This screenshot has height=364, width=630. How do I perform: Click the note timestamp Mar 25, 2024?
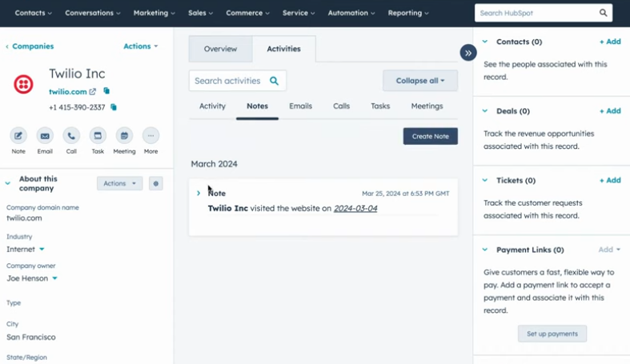tap(405, 194)
